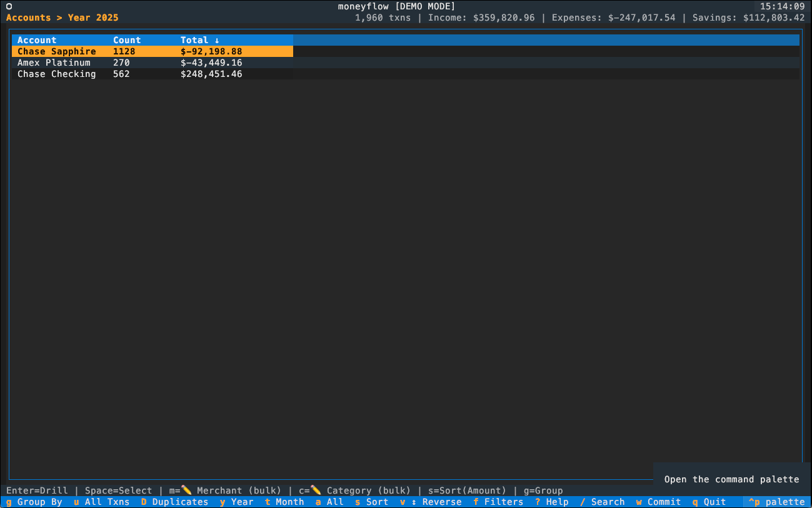812x508 pixels.
Task: Click the Account column header
Action: pyautogui.click(x=37, y=40)
